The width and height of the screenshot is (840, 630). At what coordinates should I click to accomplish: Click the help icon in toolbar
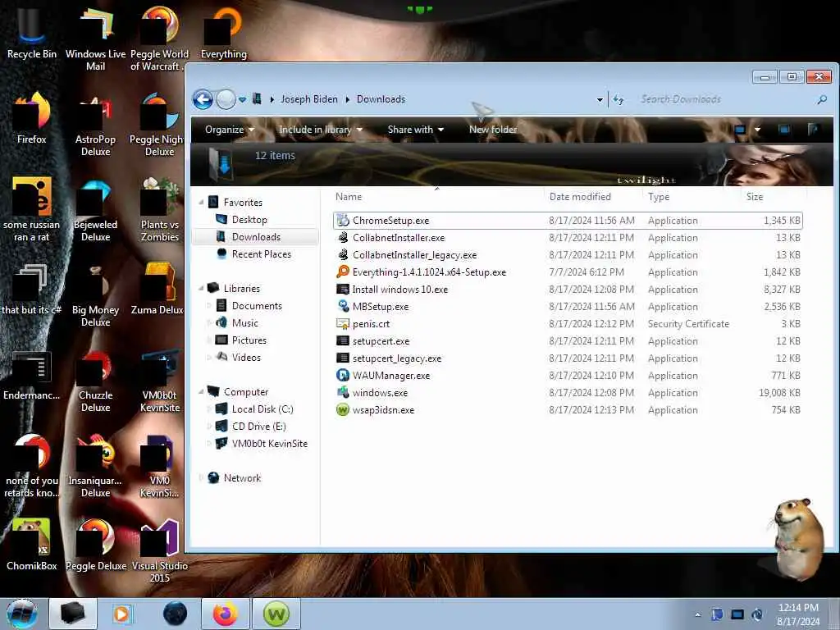pyautogui.click(x=813, y=129)
